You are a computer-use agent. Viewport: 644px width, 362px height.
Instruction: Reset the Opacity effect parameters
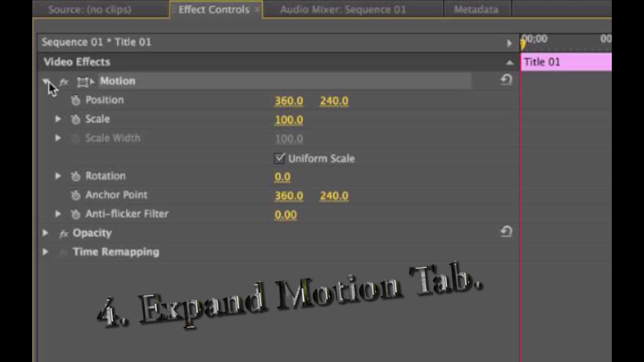pyautogui.click(x=506, y=232)
